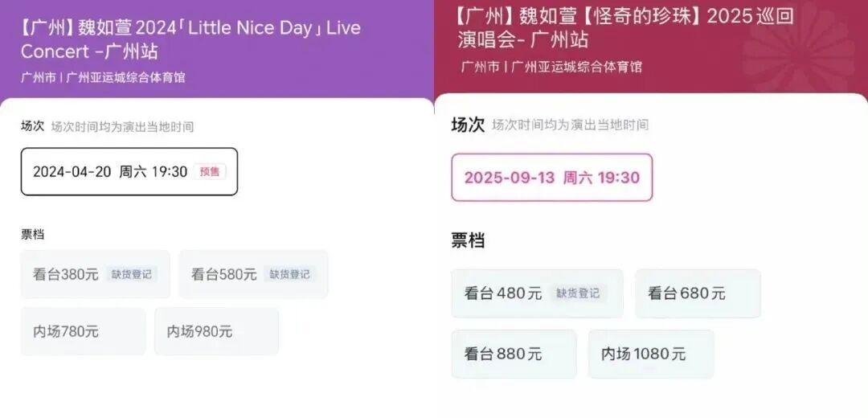The width and height of the screenshot is (868, 418).
Task: Pick the 内场980元 ticket option
Action: (216, 331)
